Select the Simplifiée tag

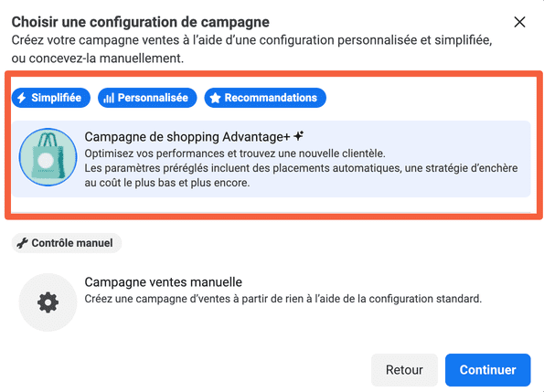click(51, 98)
